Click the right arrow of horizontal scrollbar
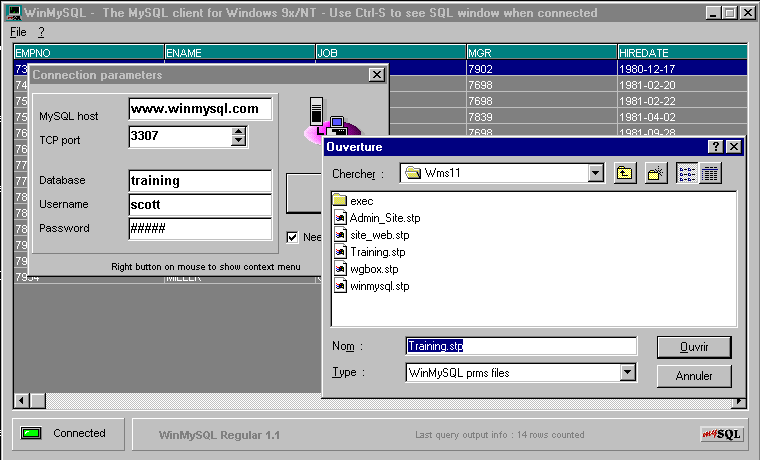Viewport: 760px width, 460px height. 739,402
